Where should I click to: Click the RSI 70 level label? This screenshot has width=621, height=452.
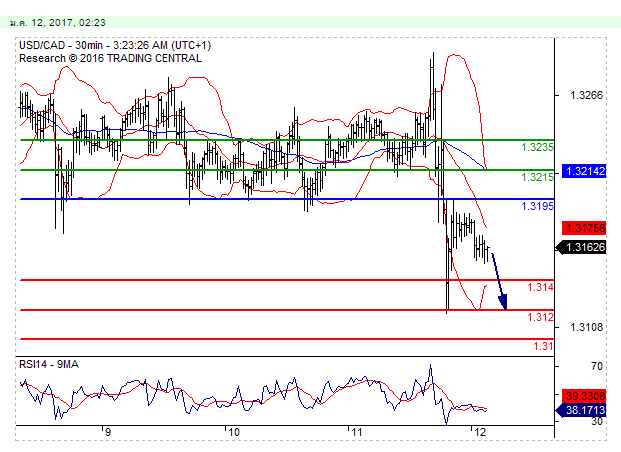(x=596, y=366)
